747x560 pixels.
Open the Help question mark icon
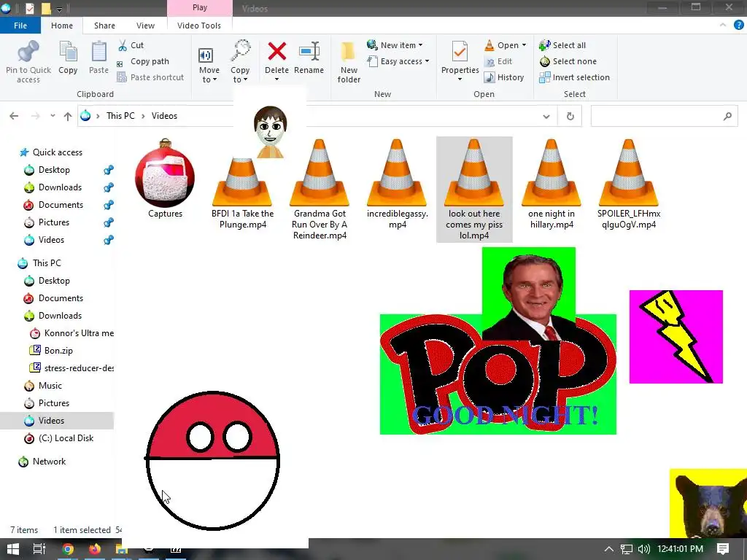coord(738,26)
